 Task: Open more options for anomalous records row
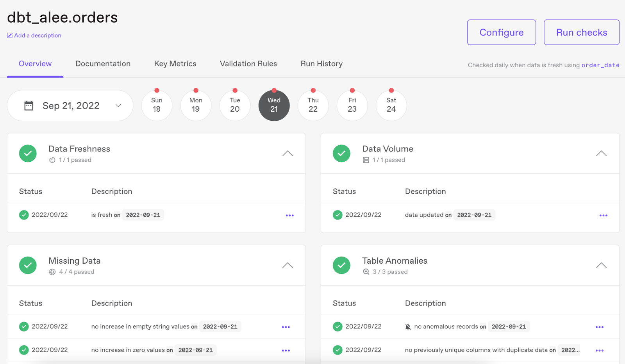(599, 327)
